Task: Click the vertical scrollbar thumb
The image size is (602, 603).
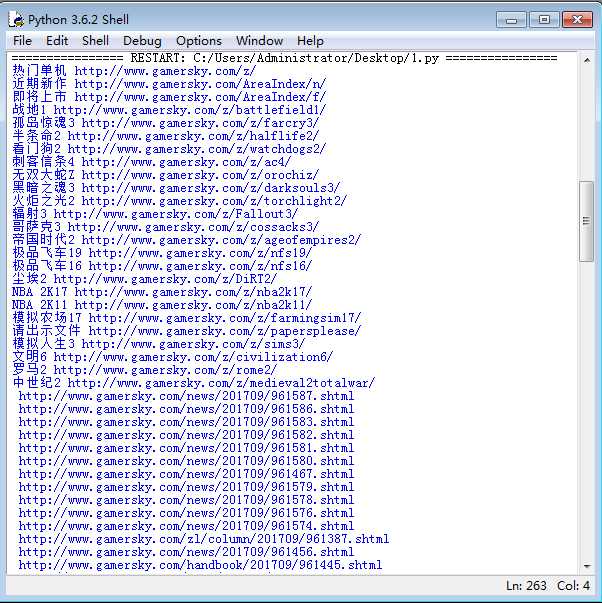Action: pos(587,221)
